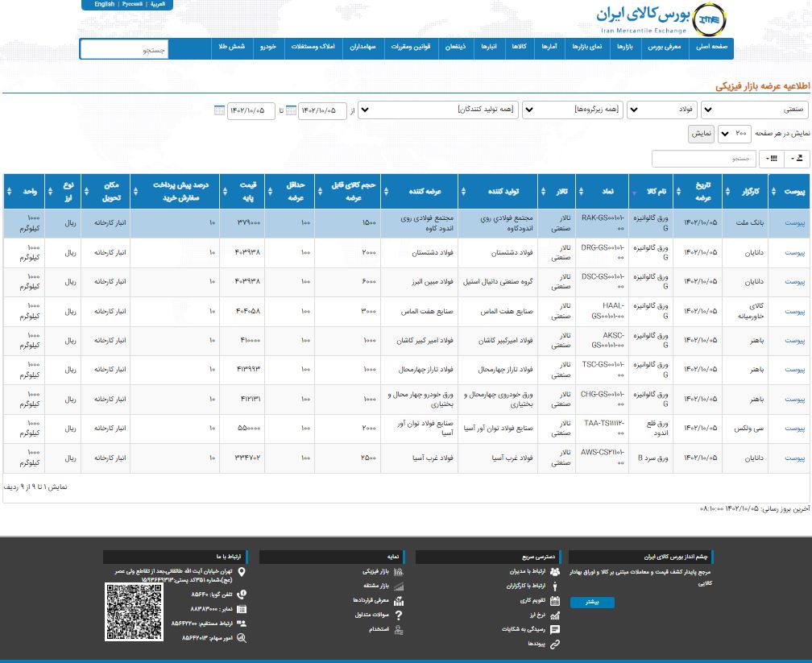Image resolution: width=812 pixels, height=663 pixels.
Task: Click the person icon beside ارتباط با کارگزاران
Action: (x=554, y=586)
